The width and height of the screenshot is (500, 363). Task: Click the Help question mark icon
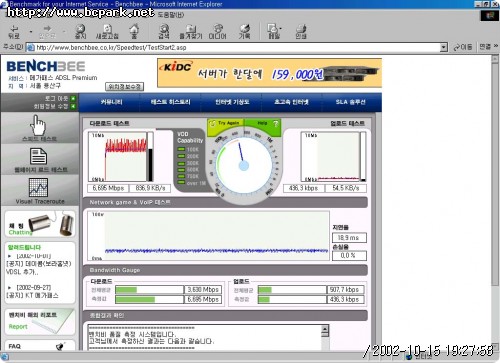click(x=275, y=124)
